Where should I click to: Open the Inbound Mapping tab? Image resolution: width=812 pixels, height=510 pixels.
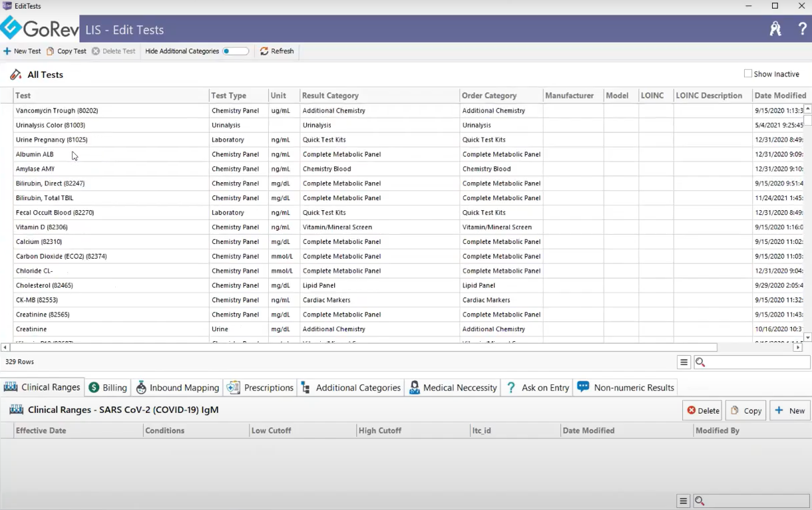pyautogui.click(x=177, y=388)
